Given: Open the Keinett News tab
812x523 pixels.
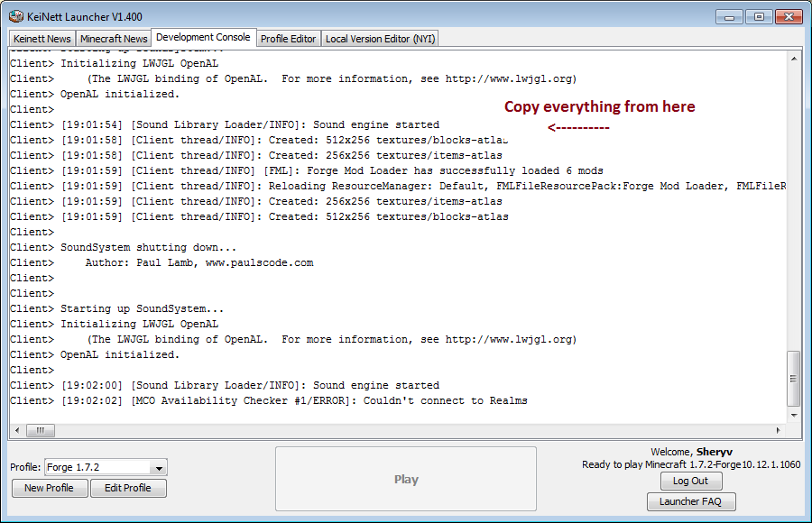Looking at the screenshot, I should pos(42,39).
